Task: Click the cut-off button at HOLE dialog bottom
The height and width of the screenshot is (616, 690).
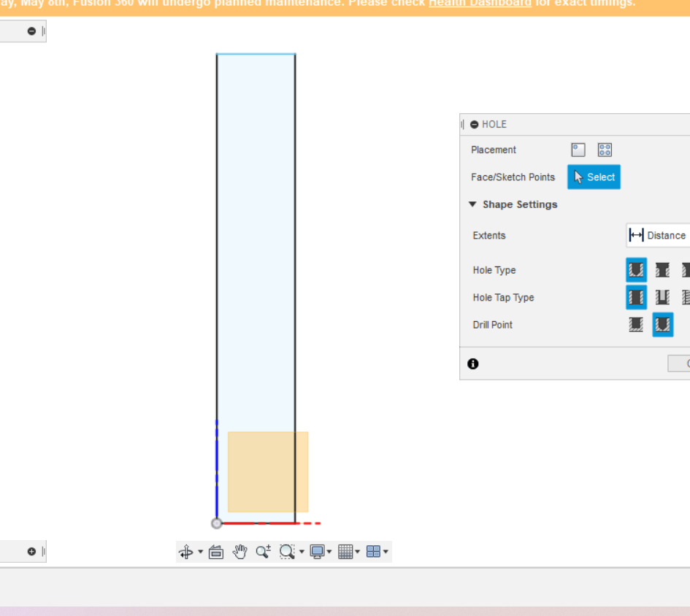Action: coord(679,363)
